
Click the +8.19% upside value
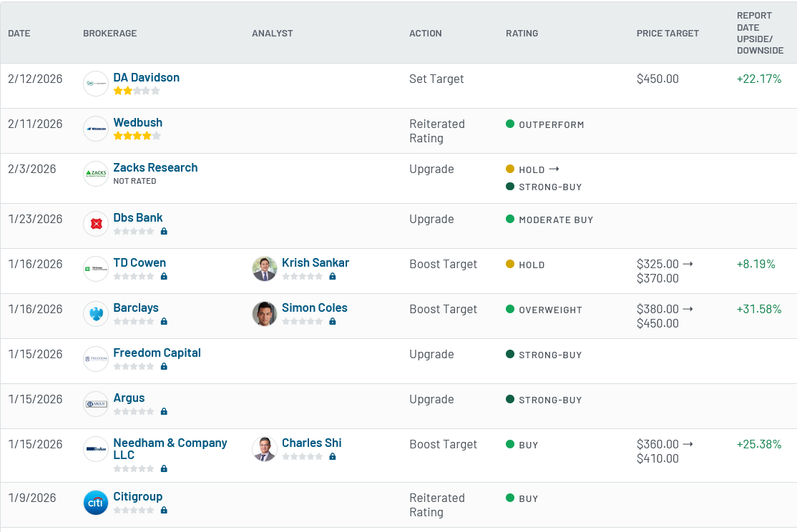756,265
